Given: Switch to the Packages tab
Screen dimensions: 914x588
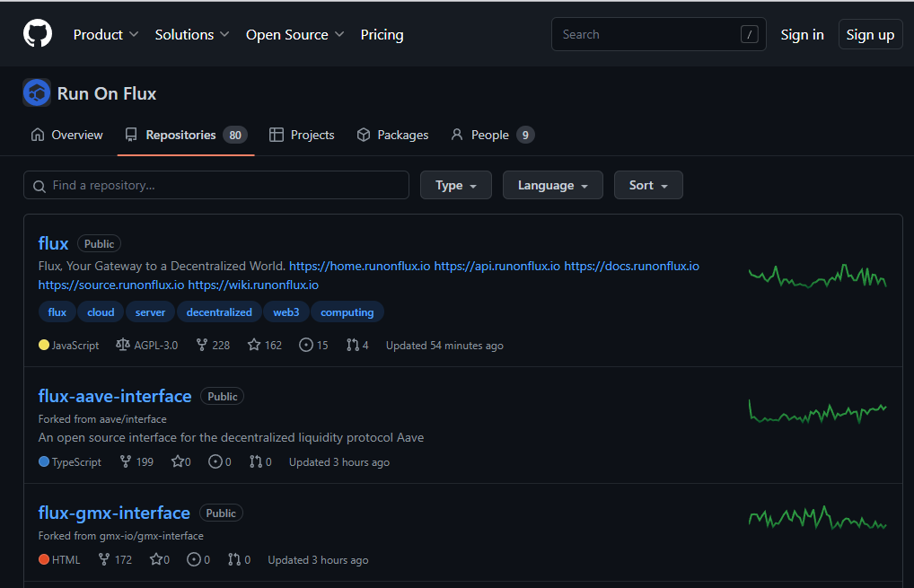Looking at the screenshot, I should tap(392, 135).
